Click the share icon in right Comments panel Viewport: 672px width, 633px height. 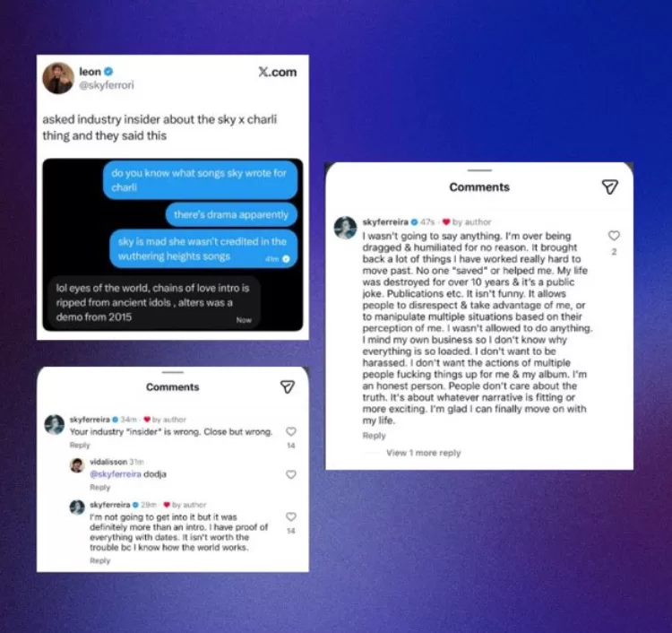(x=610, y=187)
